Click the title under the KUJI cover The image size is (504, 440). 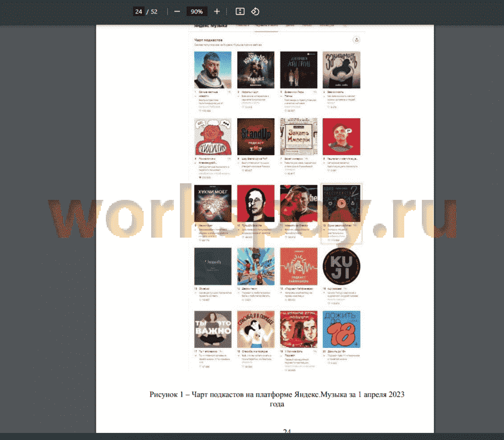tap(335, 289)
